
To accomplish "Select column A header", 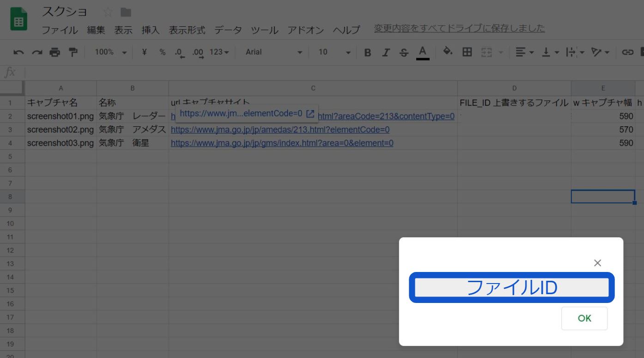I will 61,88.
